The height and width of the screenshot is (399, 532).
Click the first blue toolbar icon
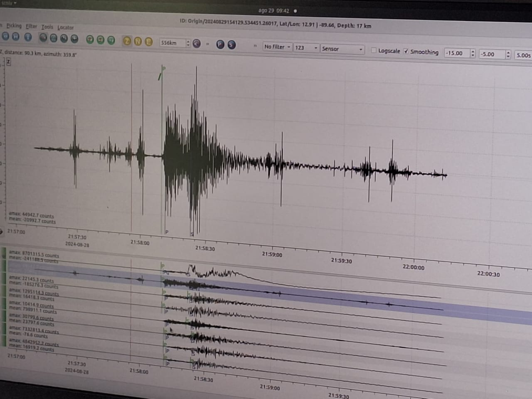[x=5, y=36]
